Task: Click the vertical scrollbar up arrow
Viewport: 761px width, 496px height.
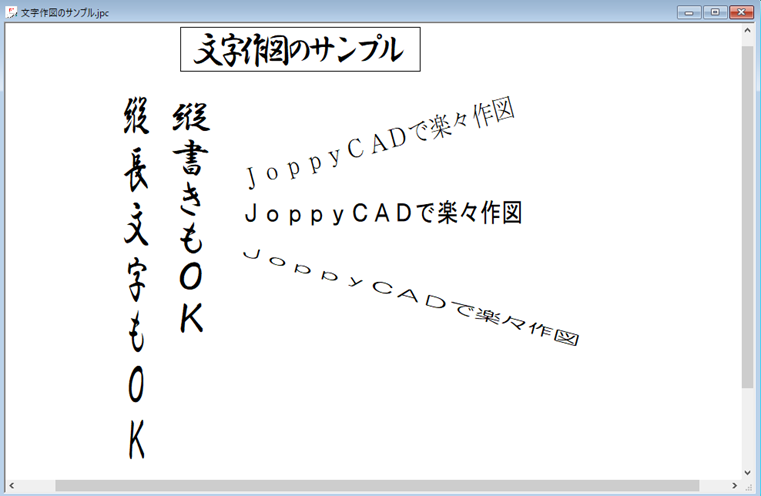Action: click(x=747, y=31)
